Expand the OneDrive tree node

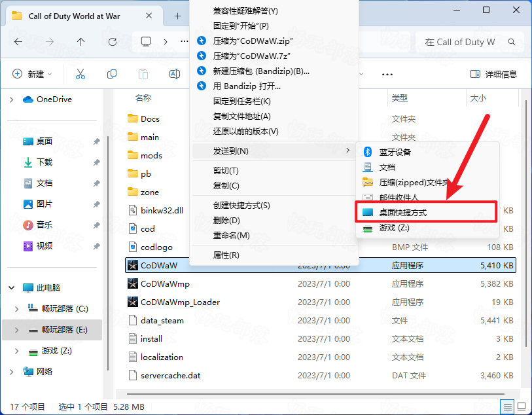pos(12,99)
